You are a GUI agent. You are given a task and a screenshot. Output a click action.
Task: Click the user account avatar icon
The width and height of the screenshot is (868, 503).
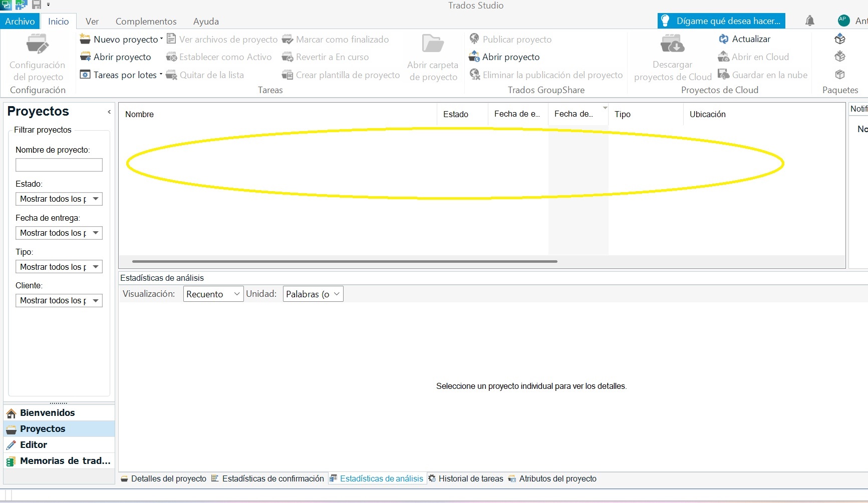[843, 21]
